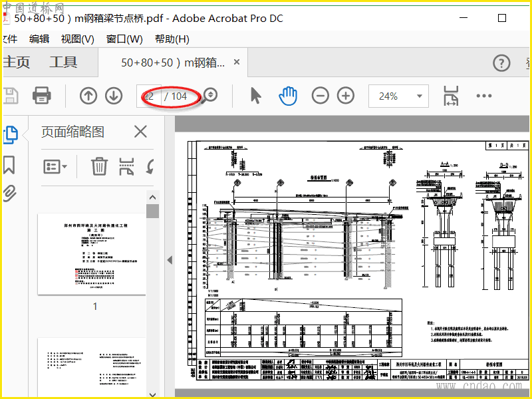Click the print icon in toolbar
Image resolution: width=532 pixels, height=399 pixels.
42,95
